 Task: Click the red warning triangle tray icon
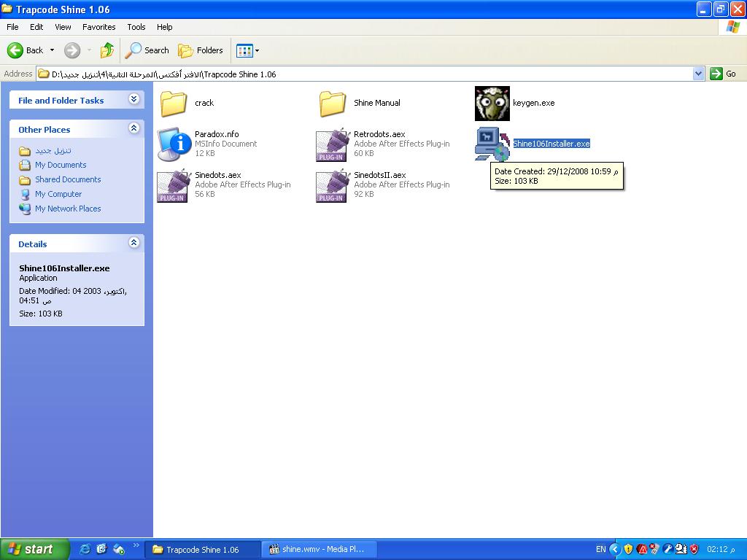coord(642,550)
